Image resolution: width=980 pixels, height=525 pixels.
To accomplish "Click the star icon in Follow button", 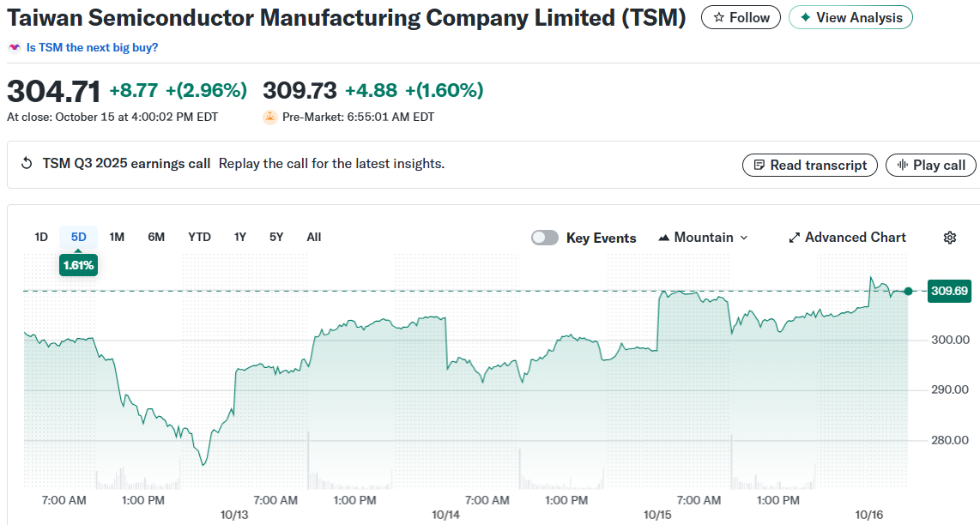I will 719,17.
